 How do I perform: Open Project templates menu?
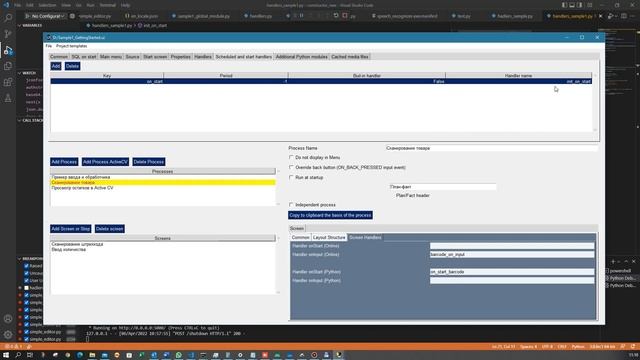pyautogui.click(x=71, y=46)
